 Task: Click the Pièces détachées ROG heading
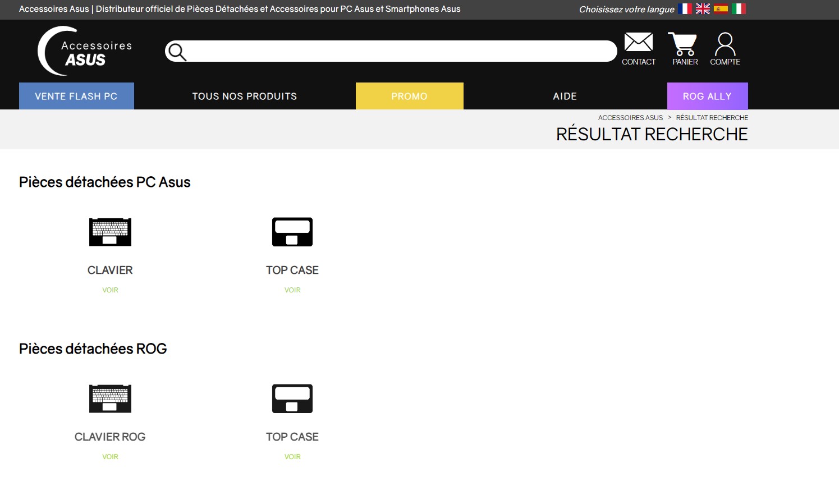[x=93, y=349]
